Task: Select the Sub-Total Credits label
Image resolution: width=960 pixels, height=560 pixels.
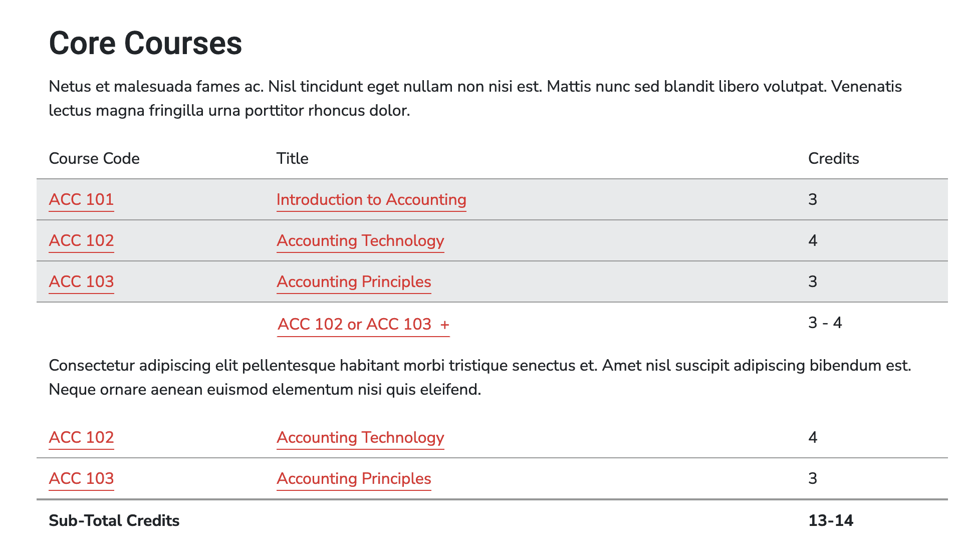Action: pos(114,521)
